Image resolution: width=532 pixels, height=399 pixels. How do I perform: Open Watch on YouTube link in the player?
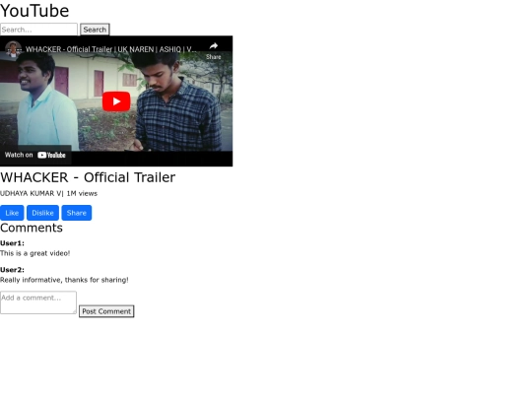click(35, 155)
